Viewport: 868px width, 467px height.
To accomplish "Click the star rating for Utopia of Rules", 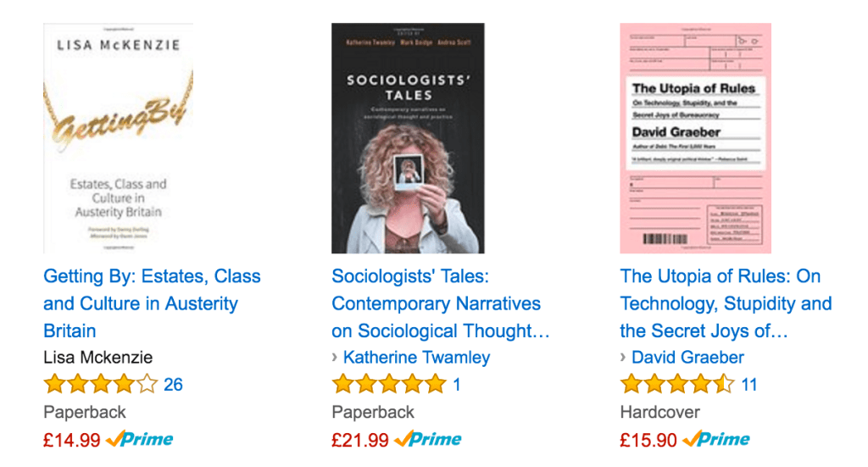I will click(677, 385).
